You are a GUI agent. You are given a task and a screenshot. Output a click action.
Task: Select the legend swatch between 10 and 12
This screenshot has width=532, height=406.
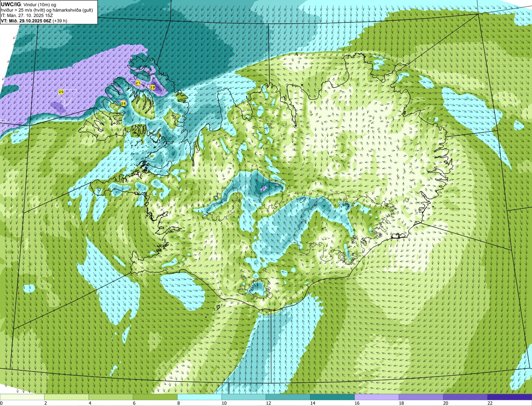244,397
